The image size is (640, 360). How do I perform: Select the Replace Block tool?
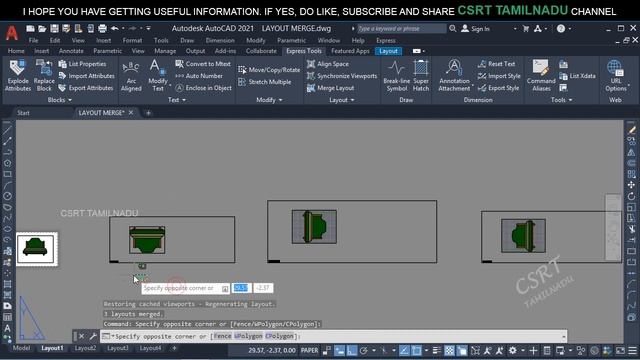pyautogui.click(x=44, y=75)
